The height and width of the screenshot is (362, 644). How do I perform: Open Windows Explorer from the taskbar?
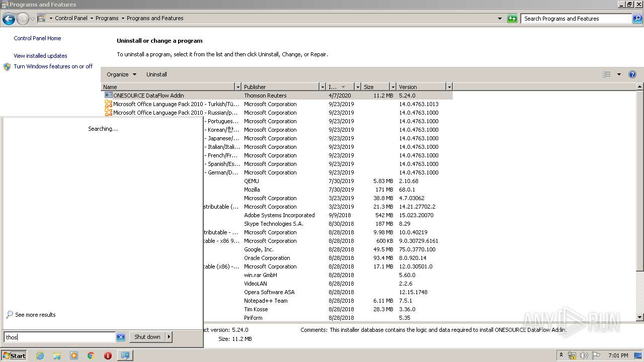tap(57, 355)
